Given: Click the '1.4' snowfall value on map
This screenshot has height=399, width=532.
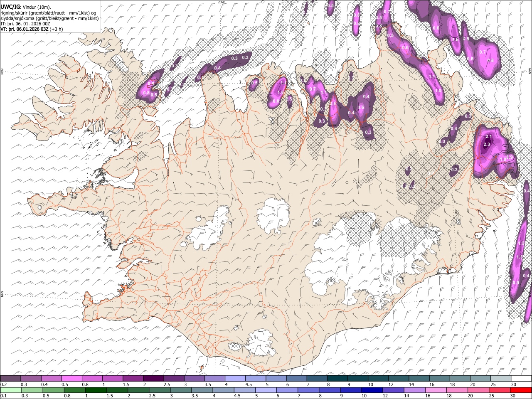Looking at the screenshot, I should pyautogui.click(x=283, y=83).
